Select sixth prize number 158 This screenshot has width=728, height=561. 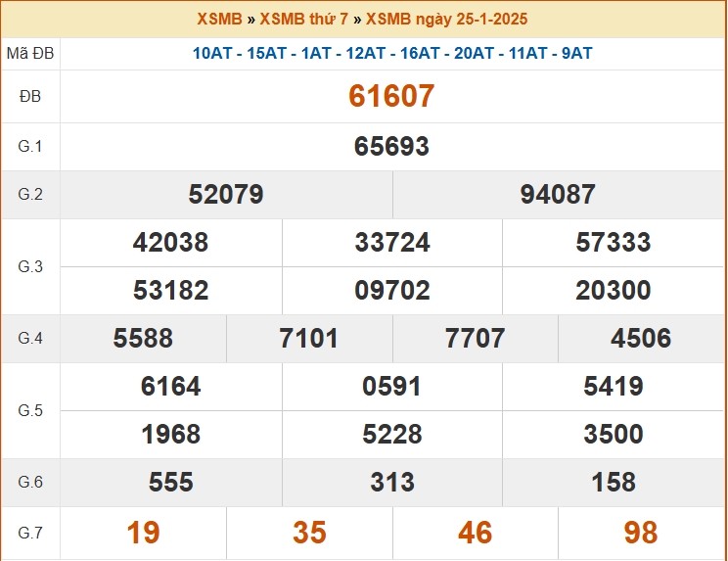point(614,482)
